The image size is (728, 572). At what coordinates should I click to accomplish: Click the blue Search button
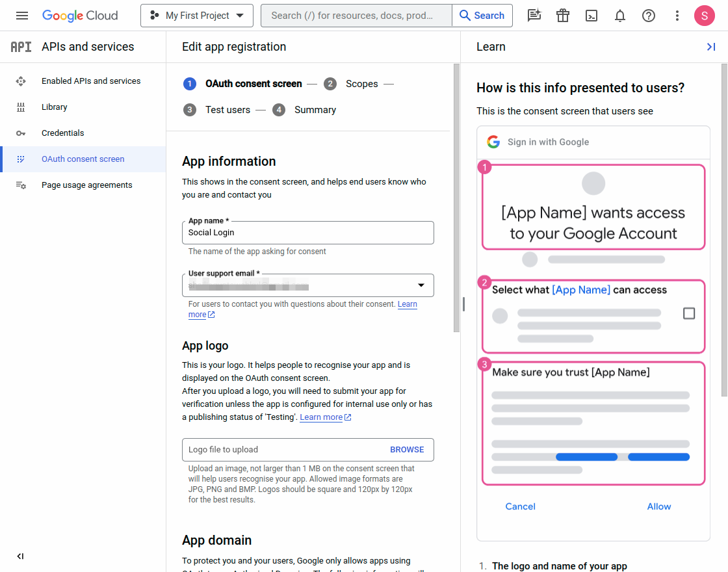tap(482, 16)
